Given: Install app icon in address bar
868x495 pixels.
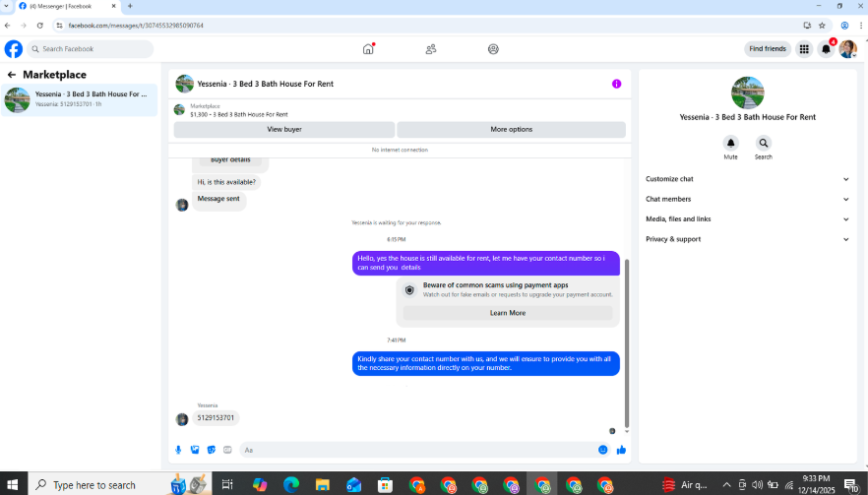Looking at the screenshot, I should click(807, 26).
